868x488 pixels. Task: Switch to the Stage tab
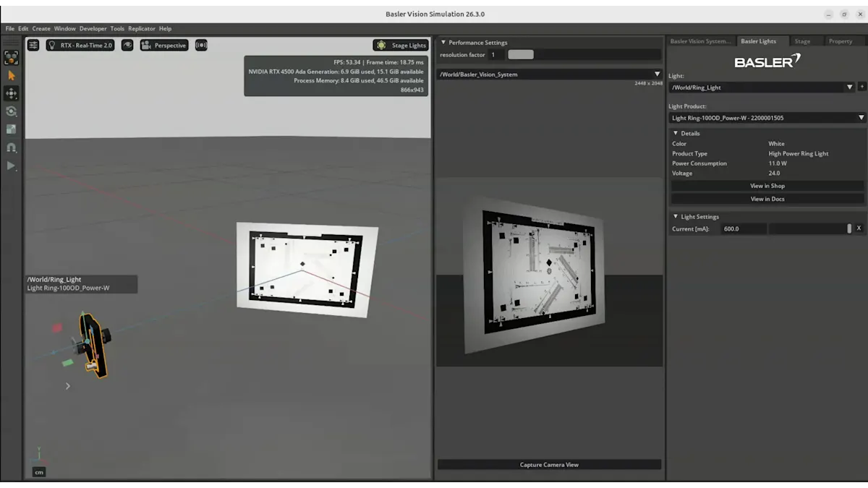click(x=802, y=41)
